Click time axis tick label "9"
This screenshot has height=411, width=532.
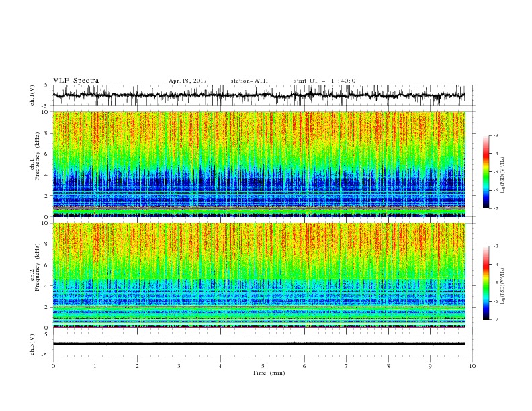[x=430, y=366]
